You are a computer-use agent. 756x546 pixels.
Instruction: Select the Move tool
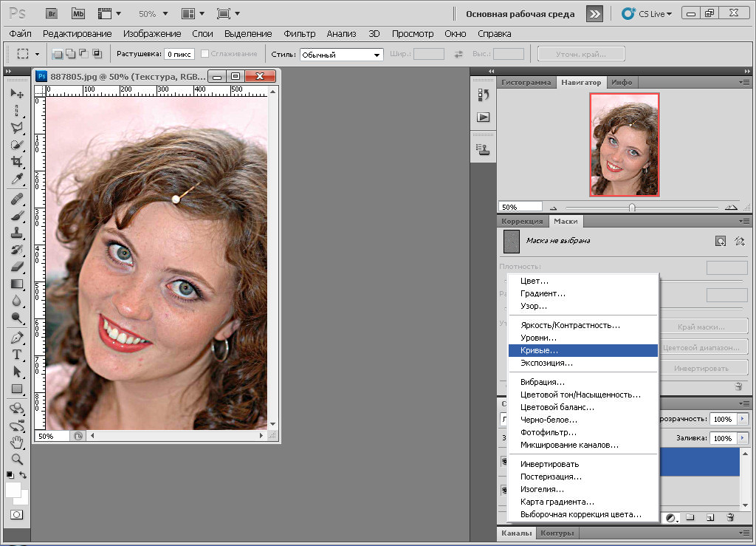pos(16,94)
